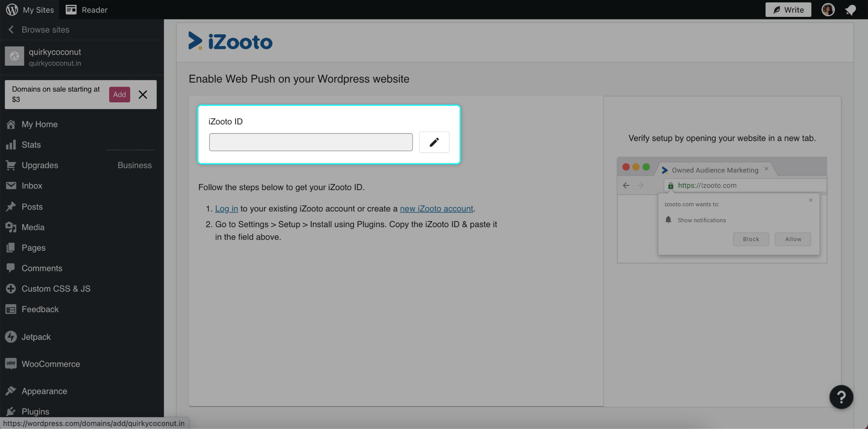Open quirkycoconut.in site address
This screenshot has width=868, height=429.
[x=55, y=63]
